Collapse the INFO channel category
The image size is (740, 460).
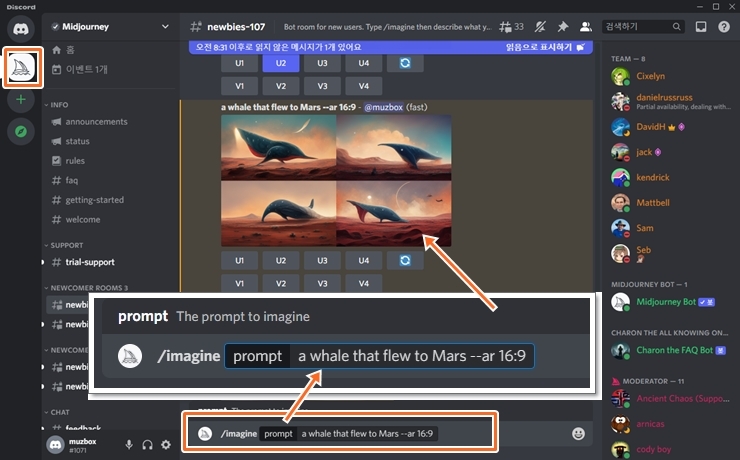pos(57,105)
